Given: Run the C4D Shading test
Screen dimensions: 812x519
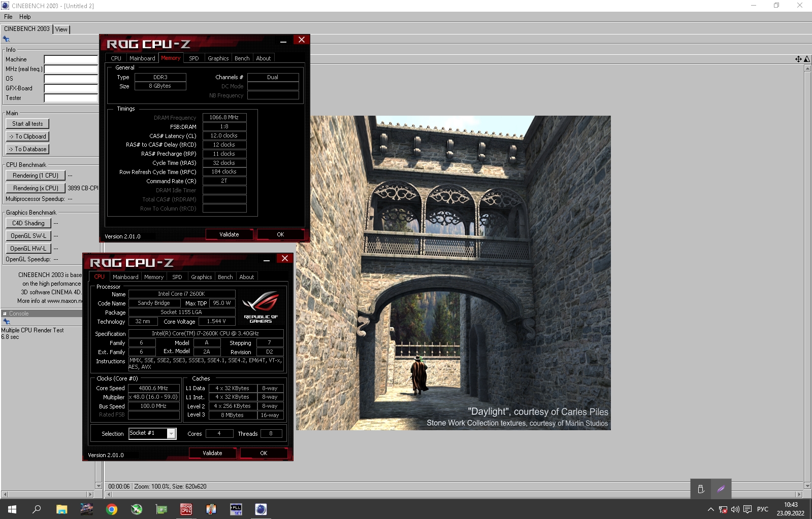Looking at the screenshot, I should [28, 223].
